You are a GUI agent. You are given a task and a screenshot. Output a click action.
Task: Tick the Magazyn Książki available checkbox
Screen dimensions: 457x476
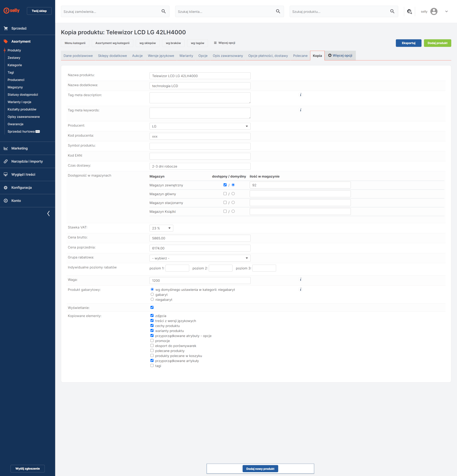pyautogui.click(x=225, y=211)
